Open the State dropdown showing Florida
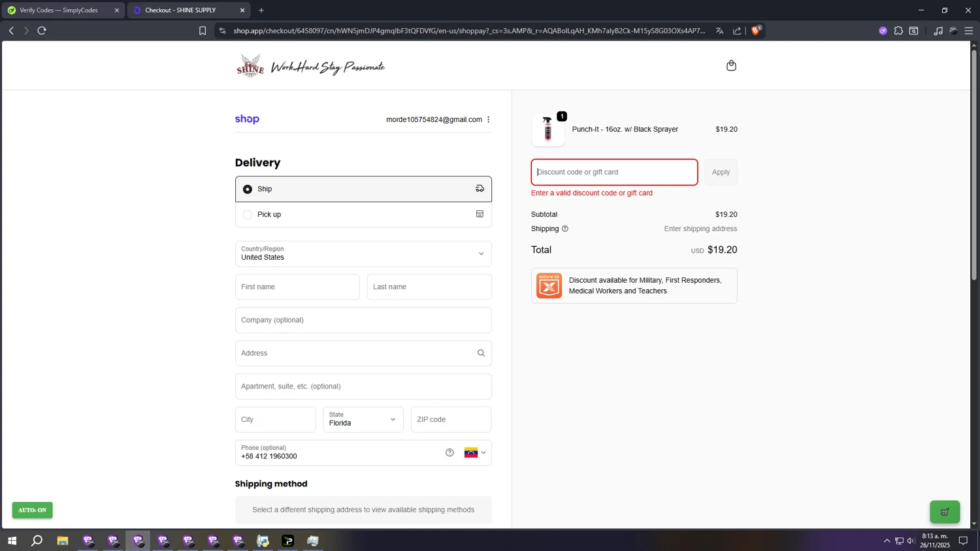This screenshot has height=551, width=980. (x=363, y=419)
